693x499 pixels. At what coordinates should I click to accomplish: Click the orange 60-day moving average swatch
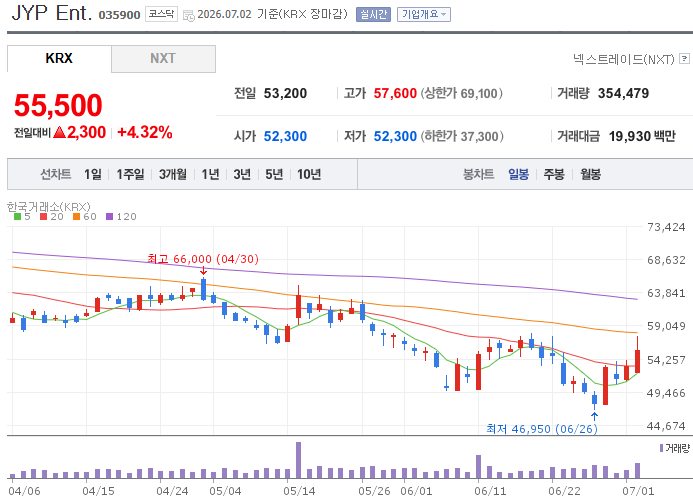click(x=76, y=217)
